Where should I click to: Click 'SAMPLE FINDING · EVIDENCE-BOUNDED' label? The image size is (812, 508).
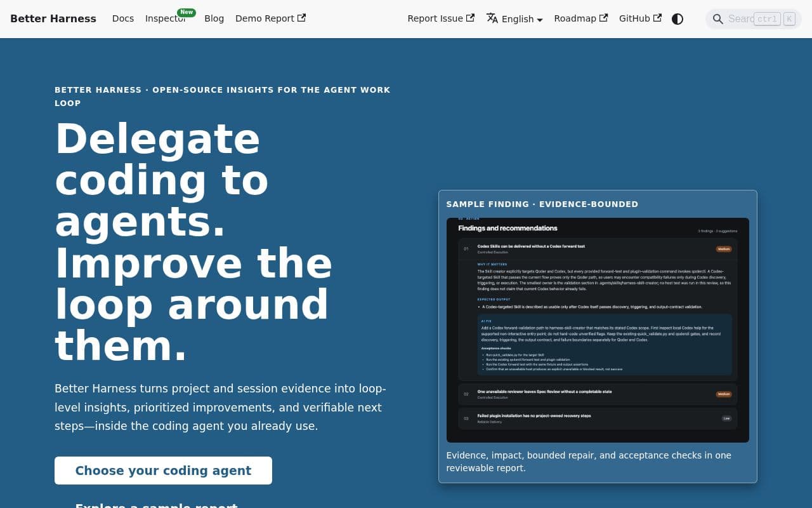pyautogui.click(x=542, y=204)
